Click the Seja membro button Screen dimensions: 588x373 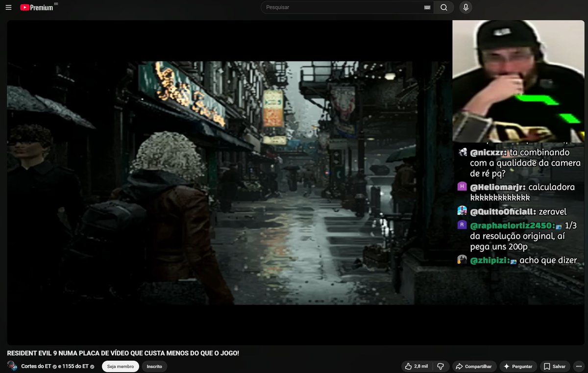point(121,366)
